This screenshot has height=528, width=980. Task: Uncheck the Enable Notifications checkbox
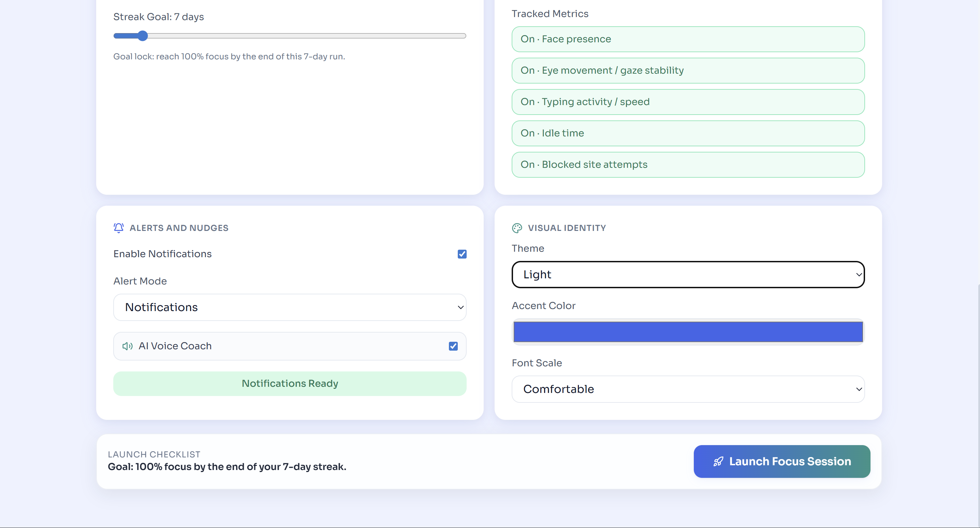click(462, 254)
